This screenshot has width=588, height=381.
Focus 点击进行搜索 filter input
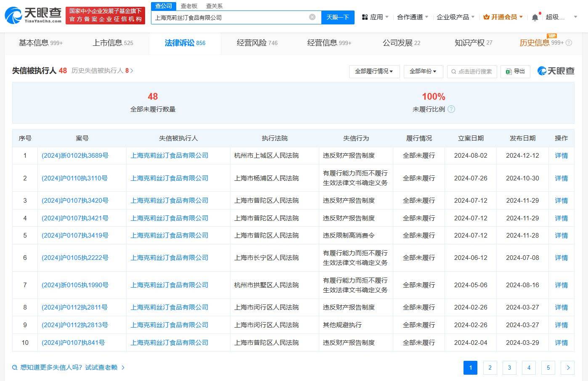tap(472, 71)
